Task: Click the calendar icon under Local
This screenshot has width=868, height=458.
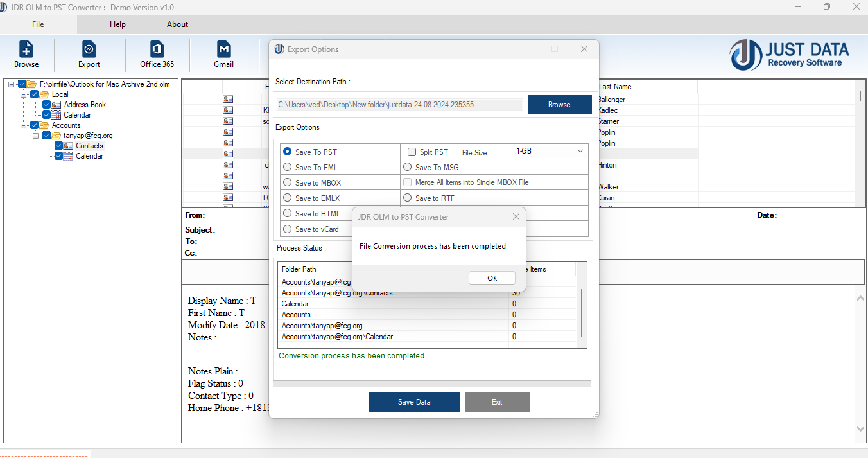Action: coord(56,115)
